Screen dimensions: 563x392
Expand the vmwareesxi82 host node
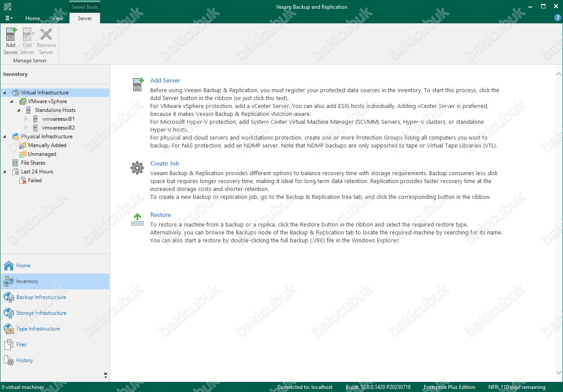pyautogui.click(x=25, y=128)
